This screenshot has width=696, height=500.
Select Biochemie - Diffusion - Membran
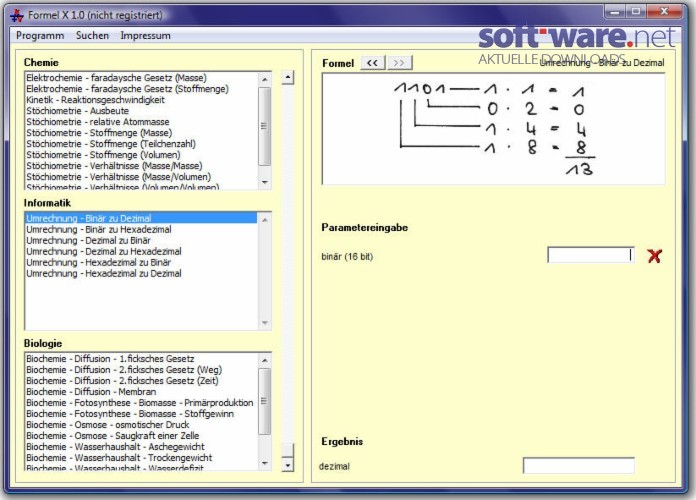pyautogui.click(x=141, y=392)
